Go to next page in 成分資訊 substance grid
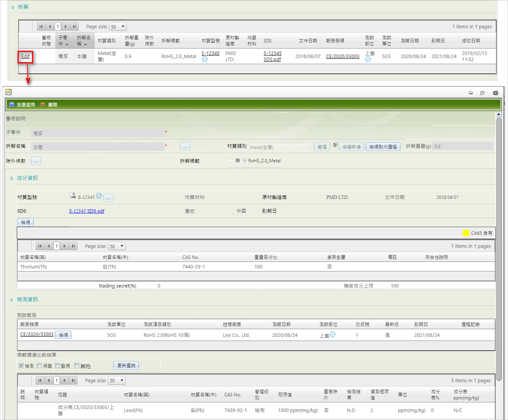The width and height of the screenshot is (508, 420). pos(65,246)
